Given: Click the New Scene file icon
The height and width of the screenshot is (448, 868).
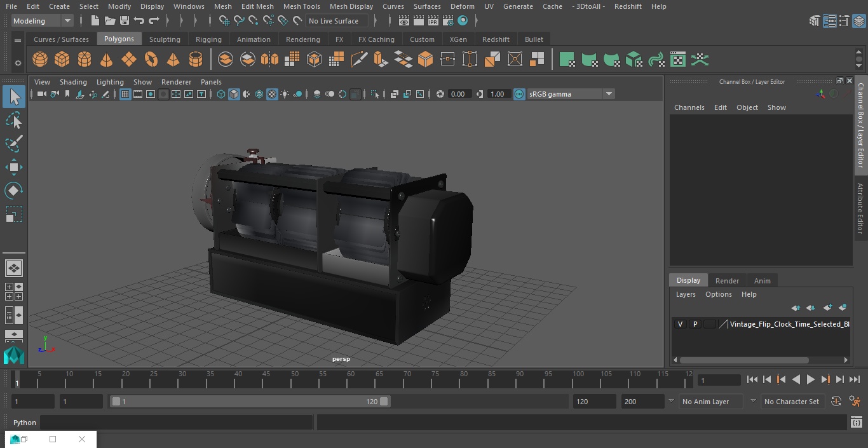Looking at the screenshot, I should (95, 21).
